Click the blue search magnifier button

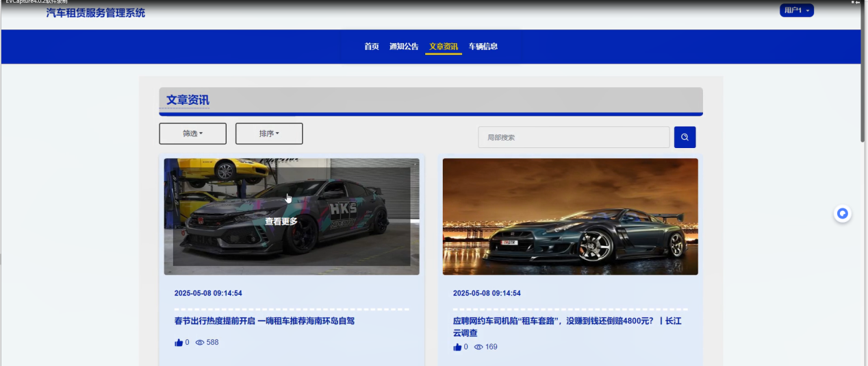tap(685, 137)
